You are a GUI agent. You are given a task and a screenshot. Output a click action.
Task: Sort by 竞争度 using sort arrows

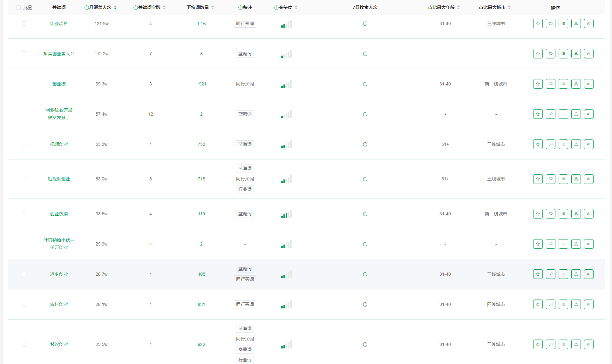coord(296,8)
